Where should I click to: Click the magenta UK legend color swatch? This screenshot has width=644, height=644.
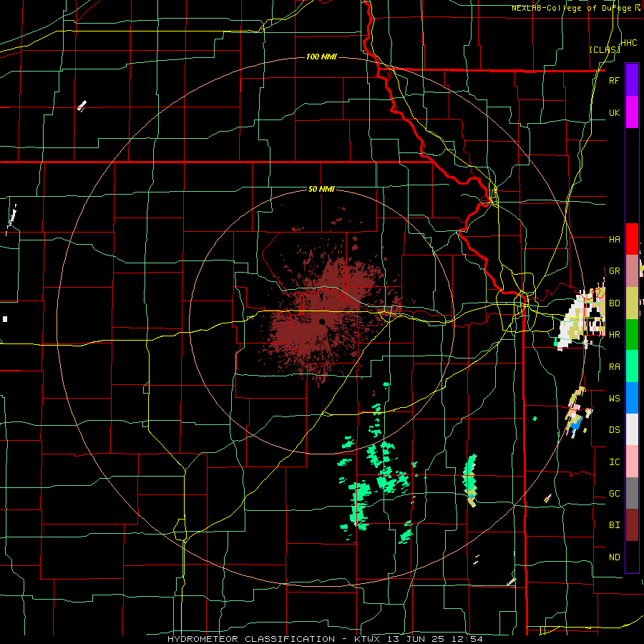tap(632, 112)
